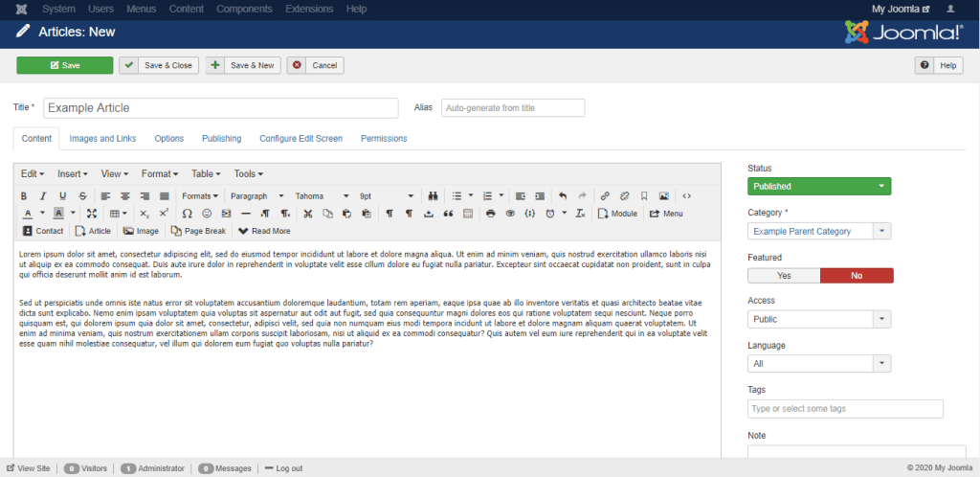
Task: Cut the selected text with scissors icon
Action: 307,214
